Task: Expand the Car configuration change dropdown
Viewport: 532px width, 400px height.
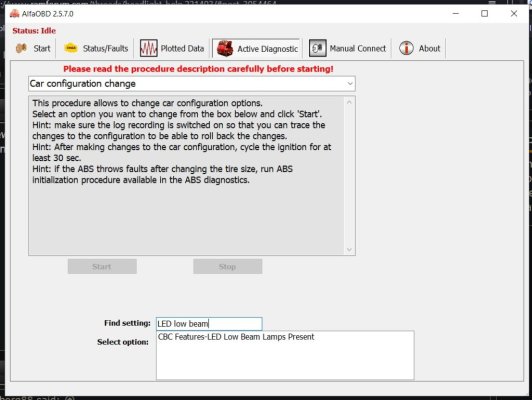Action: point(350,83)
